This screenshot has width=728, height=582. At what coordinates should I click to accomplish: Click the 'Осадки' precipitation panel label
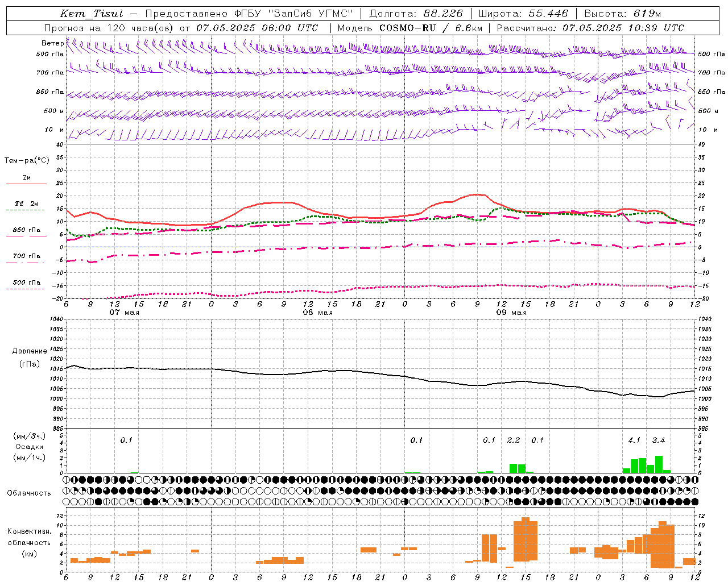(30, 446)
